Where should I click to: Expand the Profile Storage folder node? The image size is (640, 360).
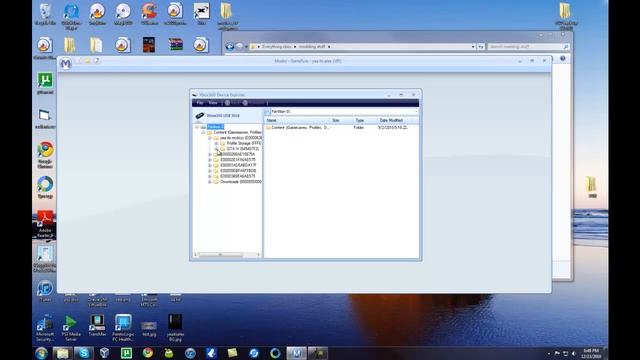pos(216,144)
